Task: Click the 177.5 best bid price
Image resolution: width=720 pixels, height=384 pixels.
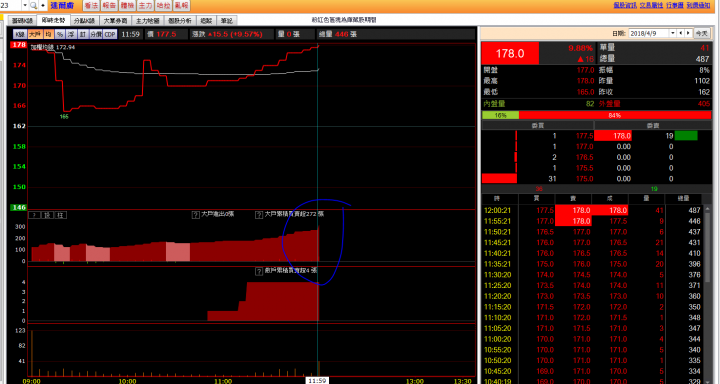Action: (x=585, y=136)
